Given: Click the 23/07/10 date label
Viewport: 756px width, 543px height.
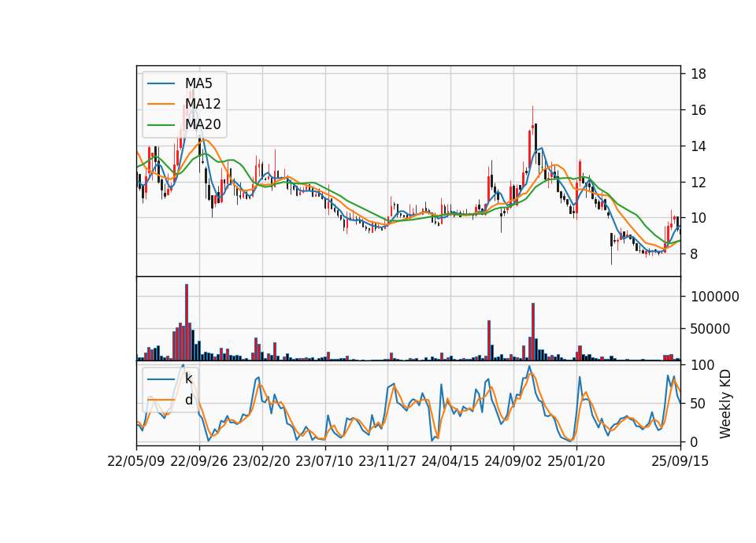Looking at the screenshot, I should [324, 461].
